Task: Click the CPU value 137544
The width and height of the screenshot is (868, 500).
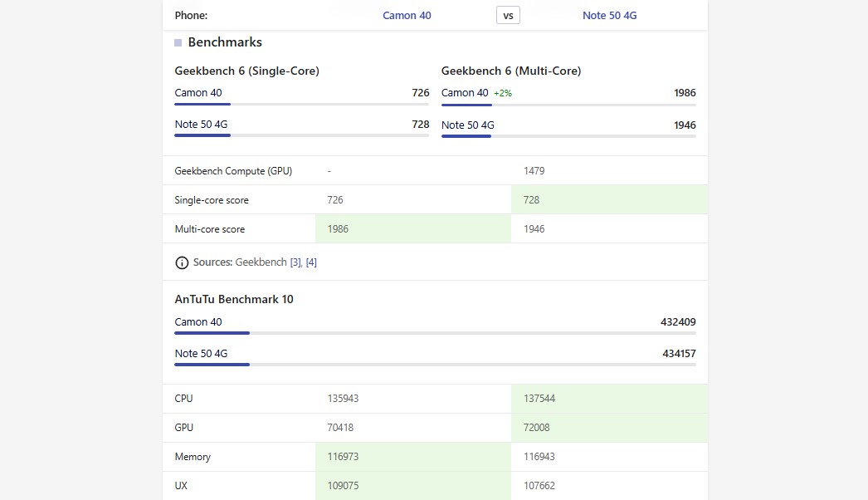Action: point(539,399)
